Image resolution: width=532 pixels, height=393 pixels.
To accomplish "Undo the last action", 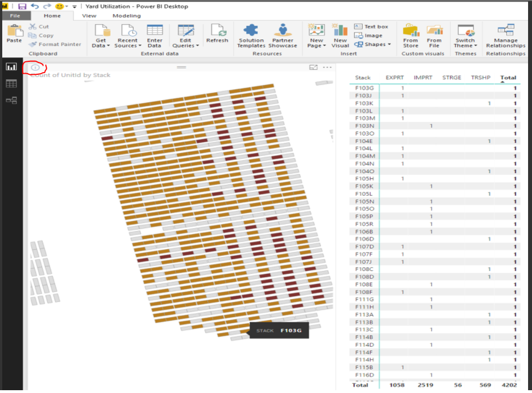I will (35, 6).
